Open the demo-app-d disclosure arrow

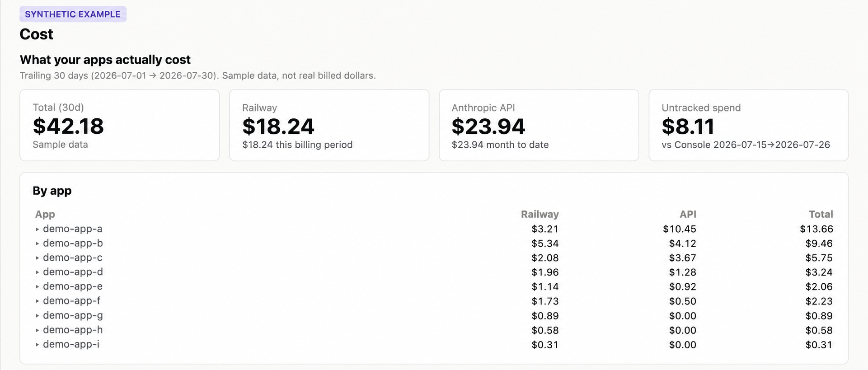[38, 272]
